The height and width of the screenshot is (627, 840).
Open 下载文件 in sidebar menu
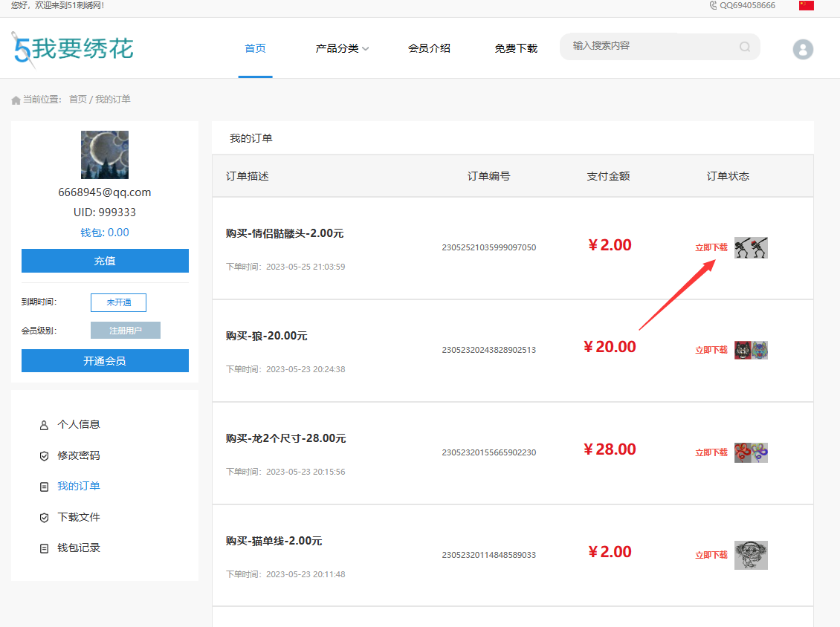pos(79,517)
